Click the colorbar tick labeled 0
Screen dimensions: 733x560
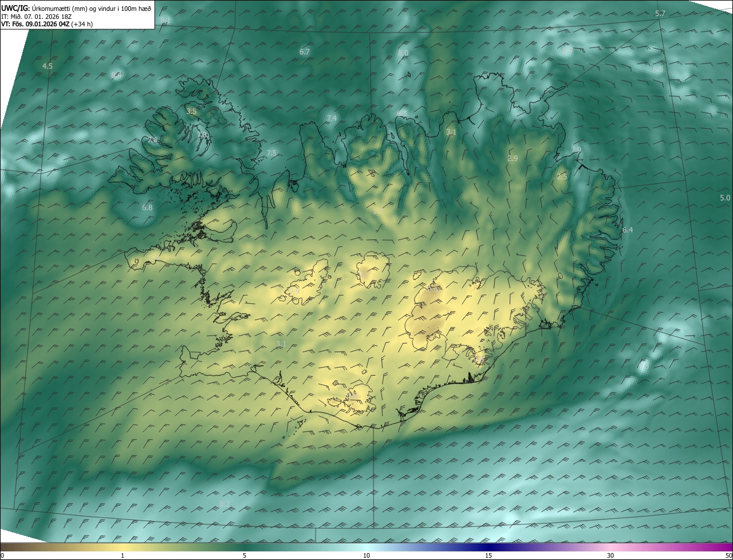point(2,555)
